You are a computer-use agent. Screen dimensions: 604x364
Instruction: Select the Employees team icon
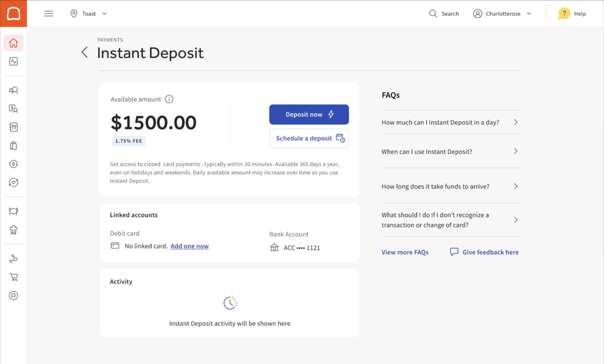(13, 90)
